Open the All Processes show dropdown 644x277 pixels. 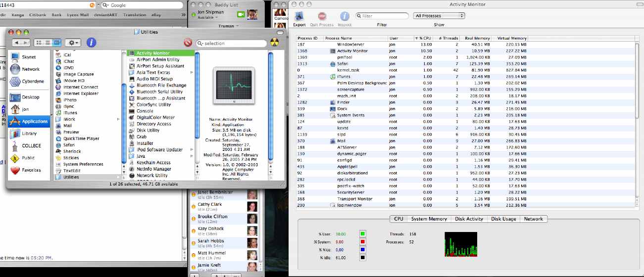[x=439, y=16]
